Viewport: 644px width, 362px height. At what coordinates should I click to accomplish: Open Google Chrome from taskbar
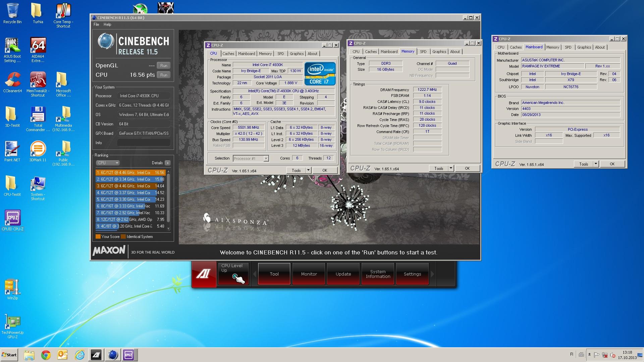46,355
